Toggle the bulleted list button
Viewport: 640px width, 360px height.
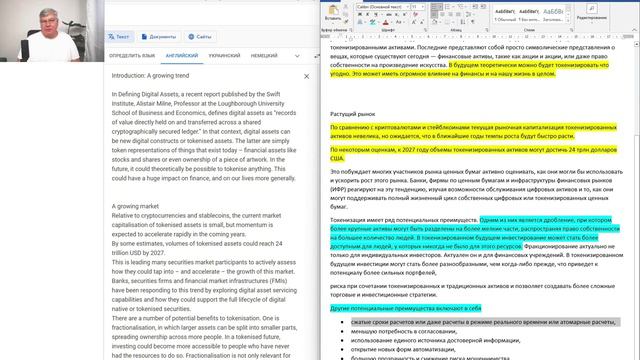pos(434,7)
